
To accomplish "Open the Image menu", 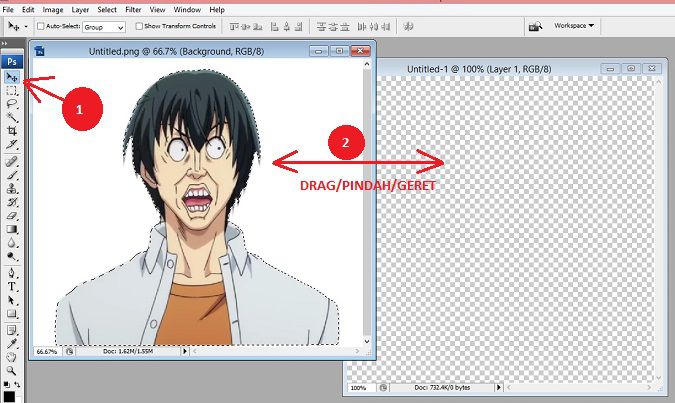I will [x=53, y=9].
